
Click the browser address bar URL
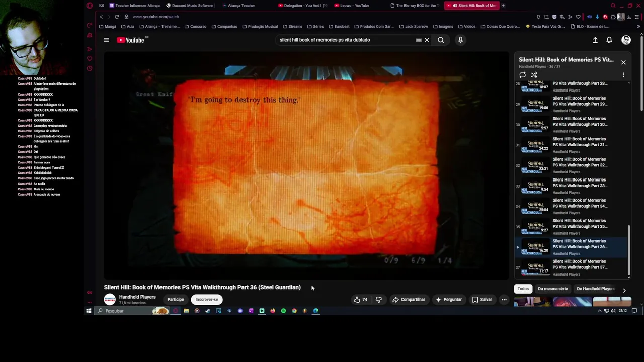pos(155,17)
